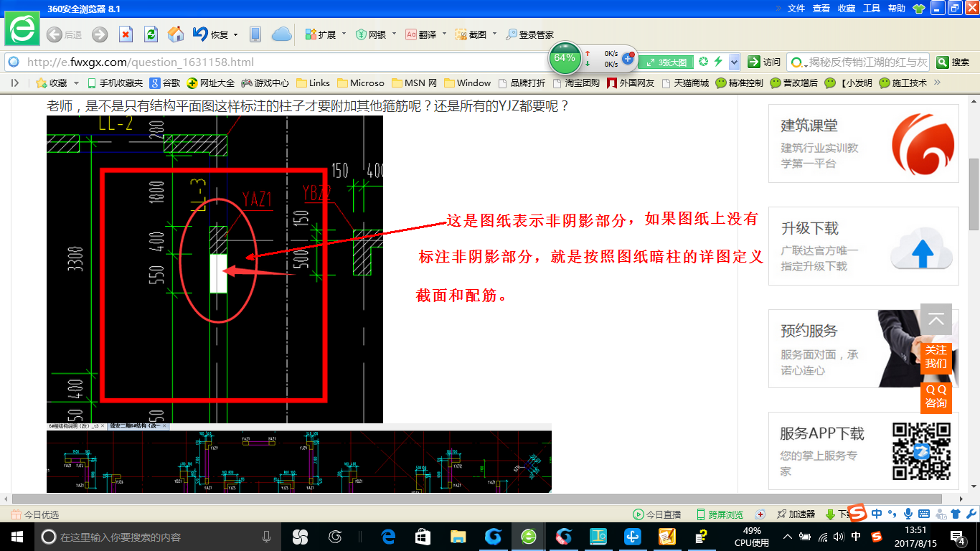
Task: Click the Forward navigation arrow
Action: click(100, 34)
